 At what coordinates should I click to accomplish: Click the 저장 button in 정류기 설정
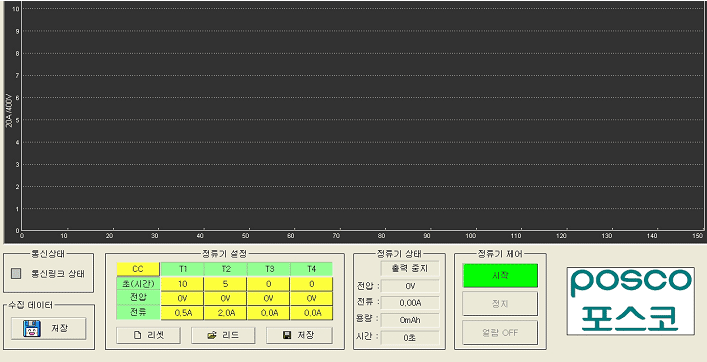(299, 335)
